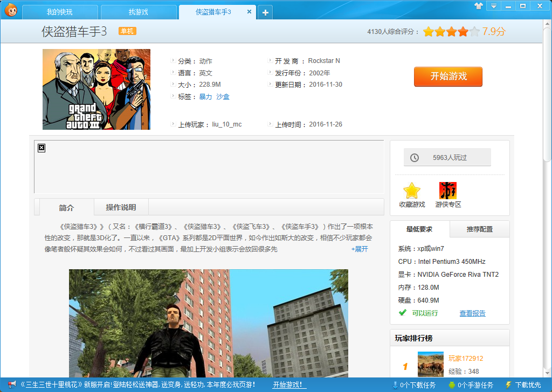Close the small X in the intro panel
The height and width of the screenshot is (392, 552).
pyautogui.click(x=42, y=148)
